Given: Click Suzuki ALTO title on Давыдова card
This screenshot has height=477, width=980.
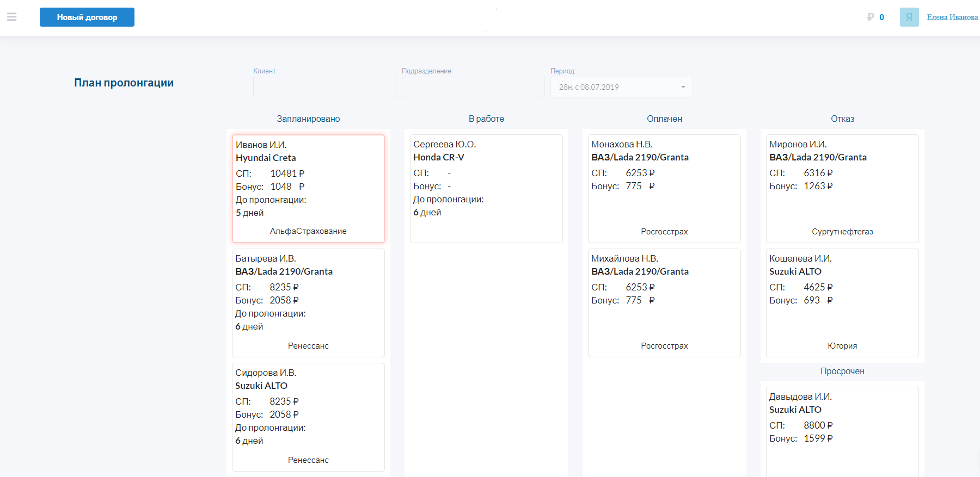Looking at the screenshot, I should coord(795,410).
